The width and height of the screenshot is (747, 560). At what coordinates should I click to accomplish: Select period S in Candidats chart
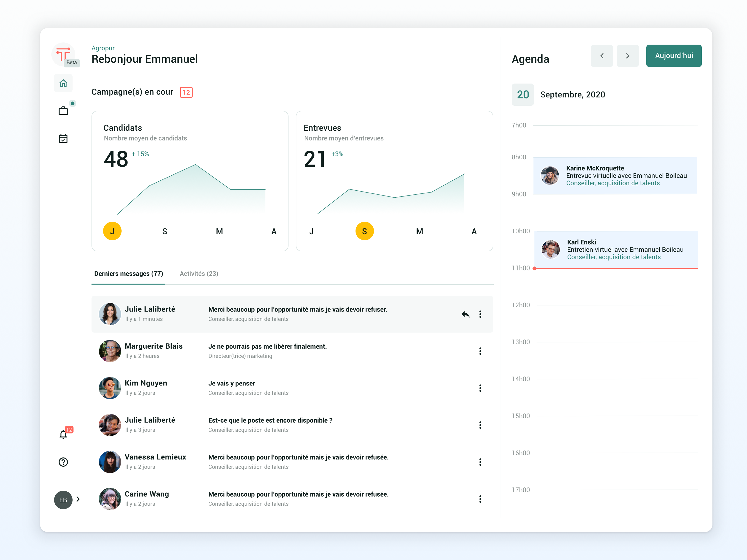tap(165, 231)
